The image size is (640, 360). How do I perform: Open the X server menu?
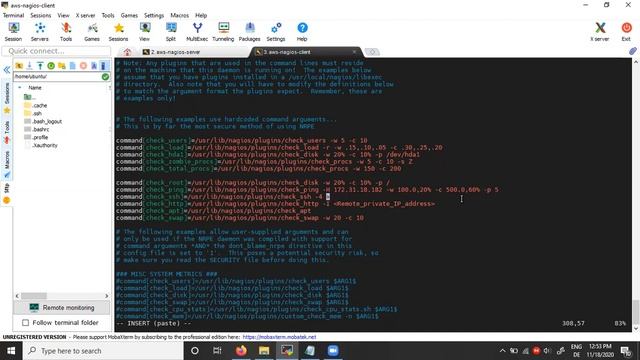click(85, 15)
